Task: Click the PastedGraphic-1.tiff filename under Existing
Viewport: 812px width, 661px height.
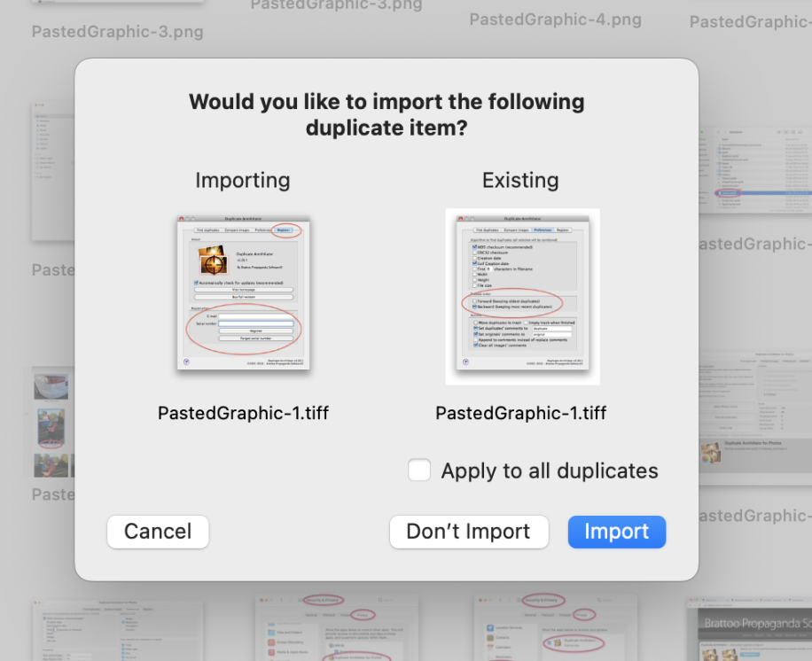Action: (x=521, y=413)
